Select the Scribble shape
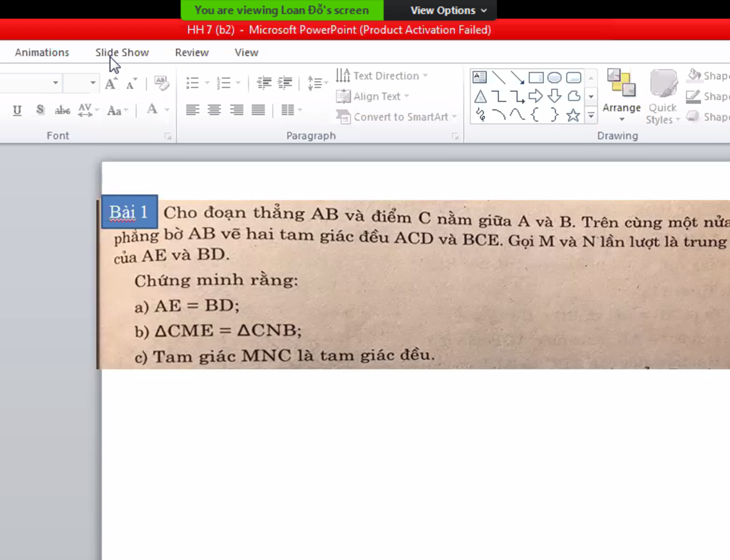Image resolution: width=730 pixels, height=560 pixels. point(481,115)
